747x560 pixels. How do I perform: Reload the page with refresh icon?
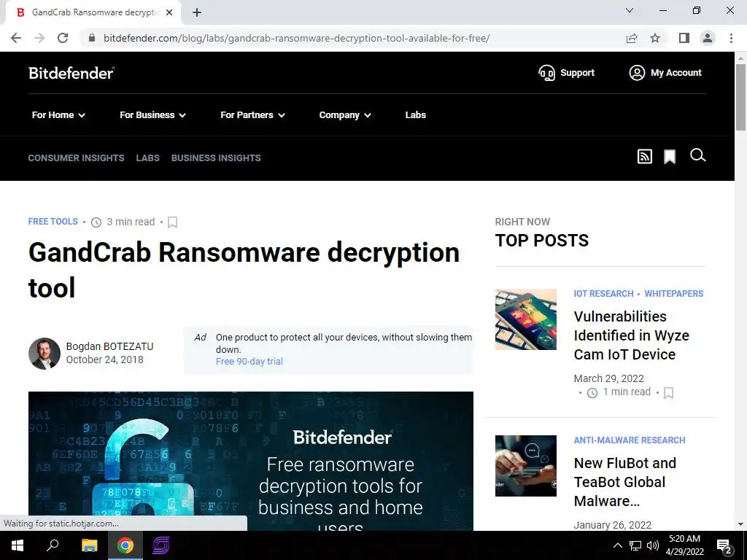pos(63,38)
